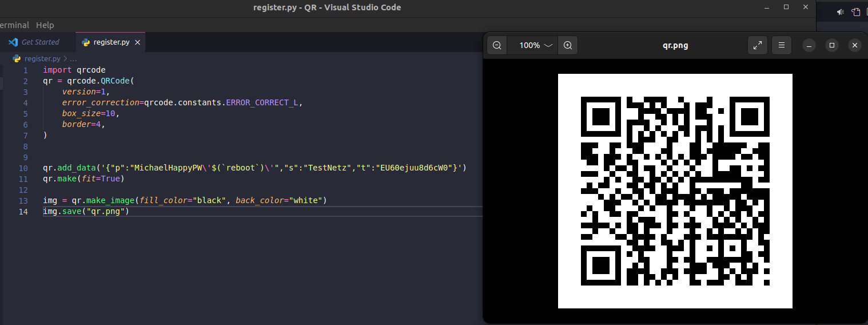Click line number 14 in the gutter
The width and height of the screenshot is (868, 325).
click(x=23, y=212)
